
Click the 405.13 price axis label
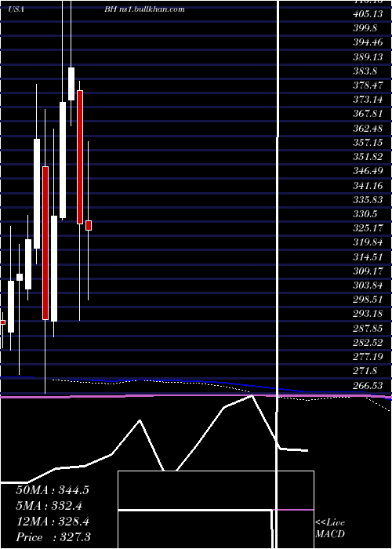(368, 14)
